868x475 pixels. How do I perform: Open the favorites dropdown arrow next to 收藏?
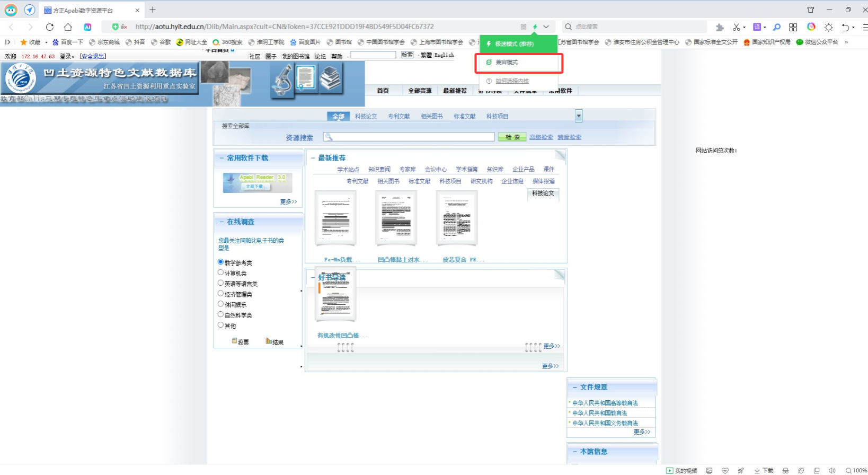click(46, 42)
